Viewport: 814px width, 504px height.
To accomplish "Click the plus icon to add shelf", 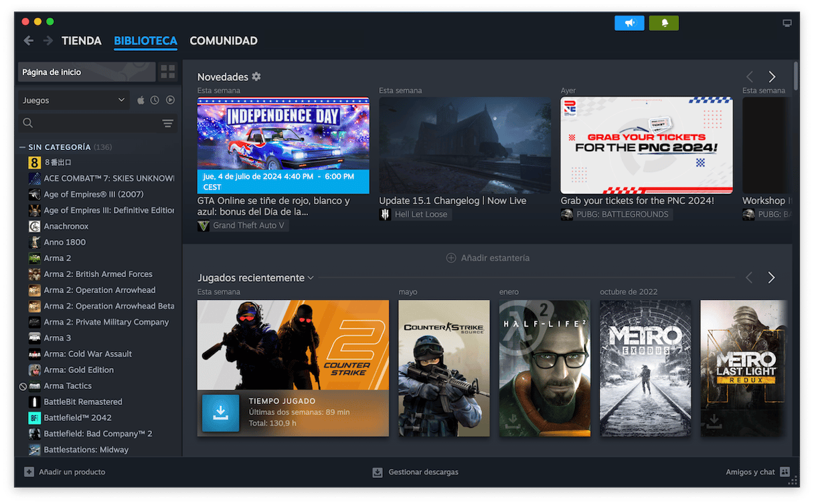I will [451, 258].
